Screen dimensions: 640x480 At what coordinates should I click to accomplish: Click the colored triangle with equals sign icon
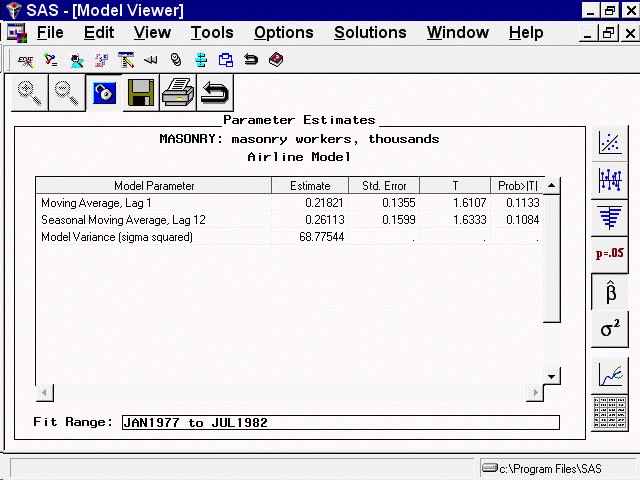click(x=51, y=60)
